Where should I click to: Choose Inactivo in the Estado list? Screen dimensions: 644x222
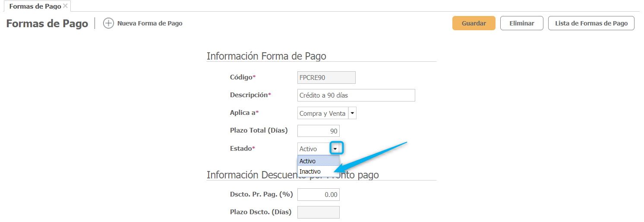318,171
